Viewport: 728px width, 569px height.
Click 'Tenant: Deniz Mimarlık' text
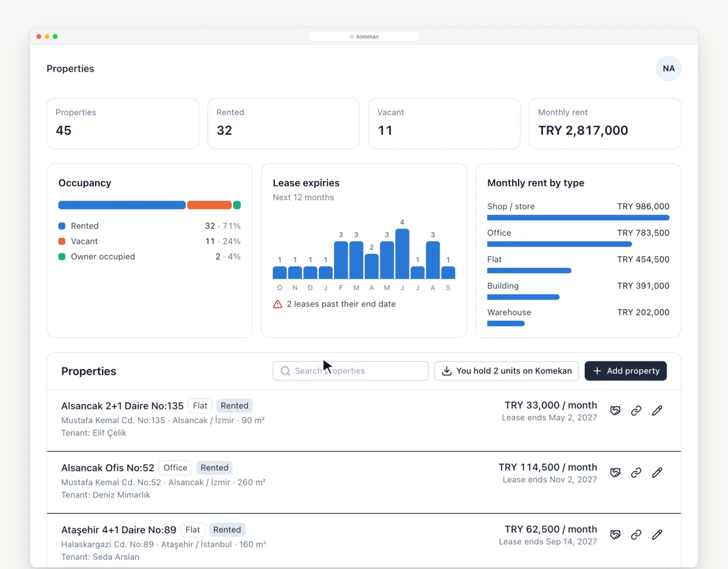point(106,495)
